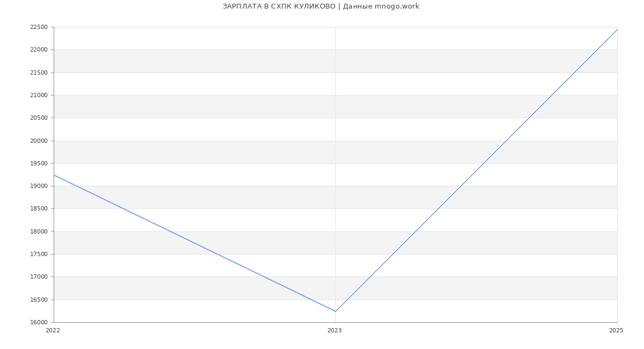Click the y-axis label 21500
644x349 pixels.
click(x=39, y=72)
